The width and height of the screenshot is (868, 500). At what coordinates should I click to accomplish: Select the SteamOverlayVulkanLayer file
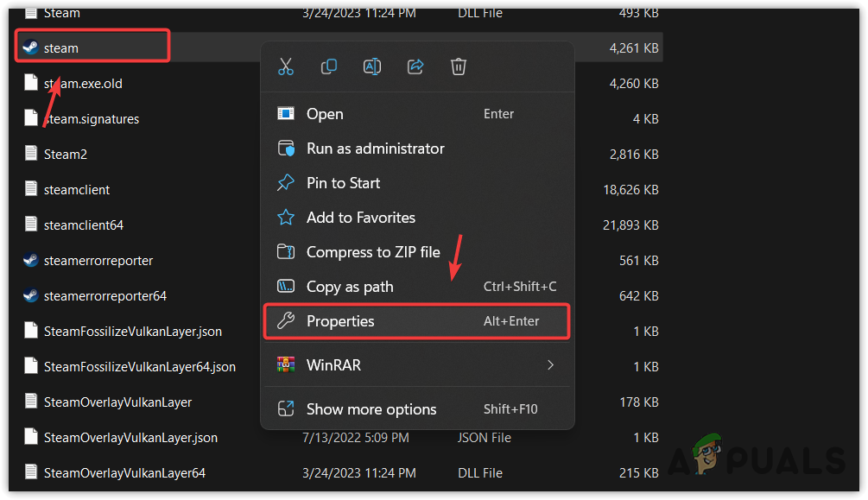[x=118, y=402]
